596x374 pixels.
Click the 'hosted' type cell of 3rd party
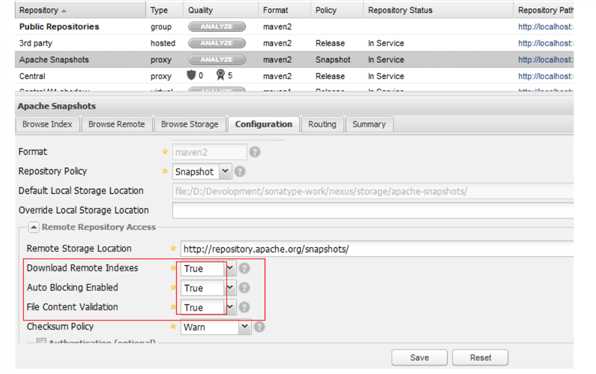(163, 43)
